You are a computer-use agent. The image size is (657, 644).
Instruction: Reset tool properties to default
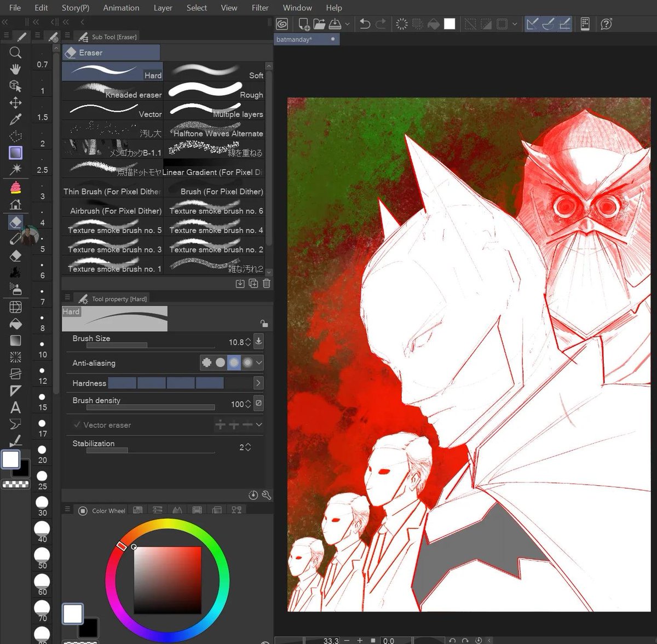(x=253, y=495)
